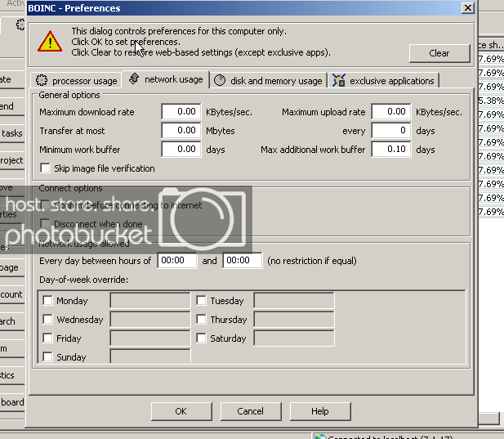The width and height of the screenshot is (504, 439).
Task: Click the yellow warning triangle icon
Action: pos(51,41)
